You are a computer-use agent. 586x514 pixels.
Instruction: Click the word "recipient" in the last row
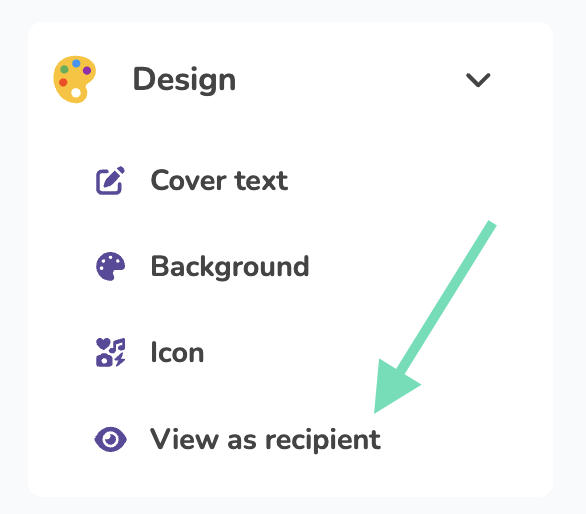(x=323, y=440)
